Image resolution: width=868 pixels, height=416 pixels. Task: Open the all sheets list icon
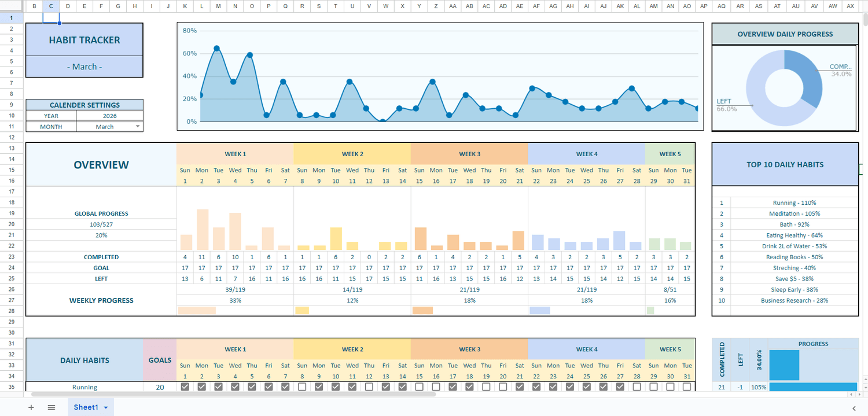pyautogui.click(x=52, y=407)
